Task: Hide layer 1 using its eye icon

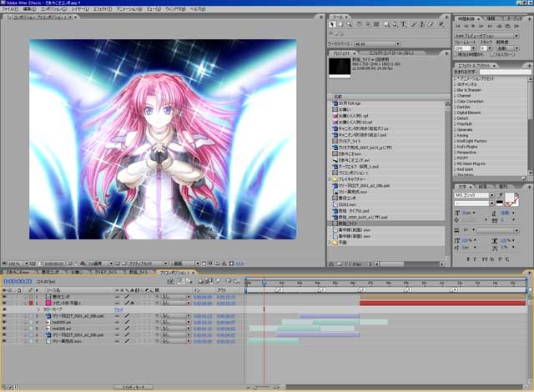Action: click(4, 297)
